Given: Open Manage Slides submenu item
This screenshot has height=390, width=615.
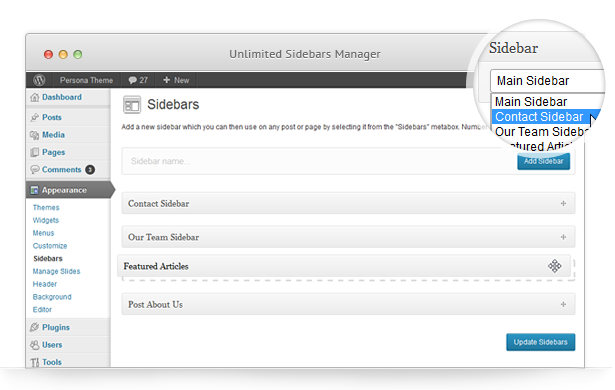Looking at the screenshot, I should [56, 272].
